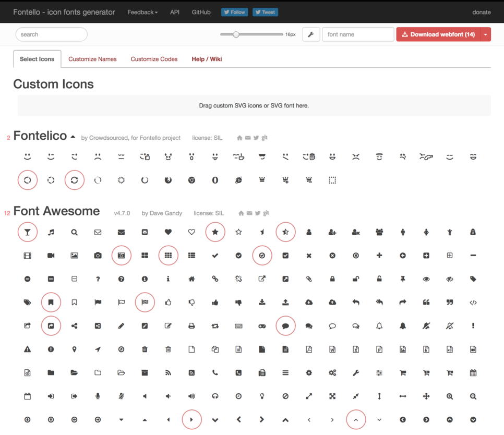Open the Help / Wiki tab
504x435 pixels.
207,59
